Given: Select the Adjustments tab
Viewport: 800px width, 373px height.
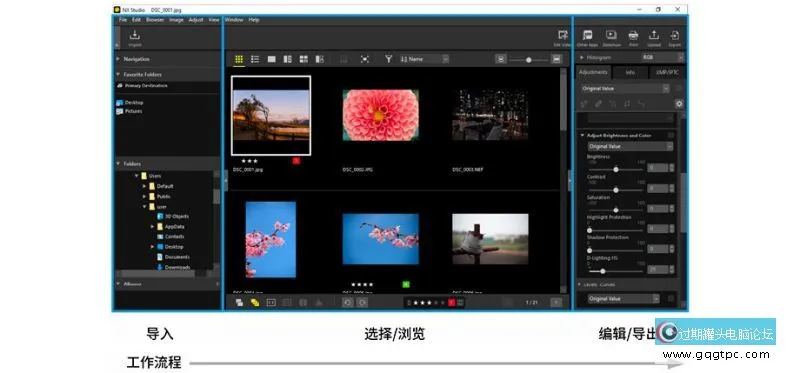Looking at the screenshot, I should (593, 72).
